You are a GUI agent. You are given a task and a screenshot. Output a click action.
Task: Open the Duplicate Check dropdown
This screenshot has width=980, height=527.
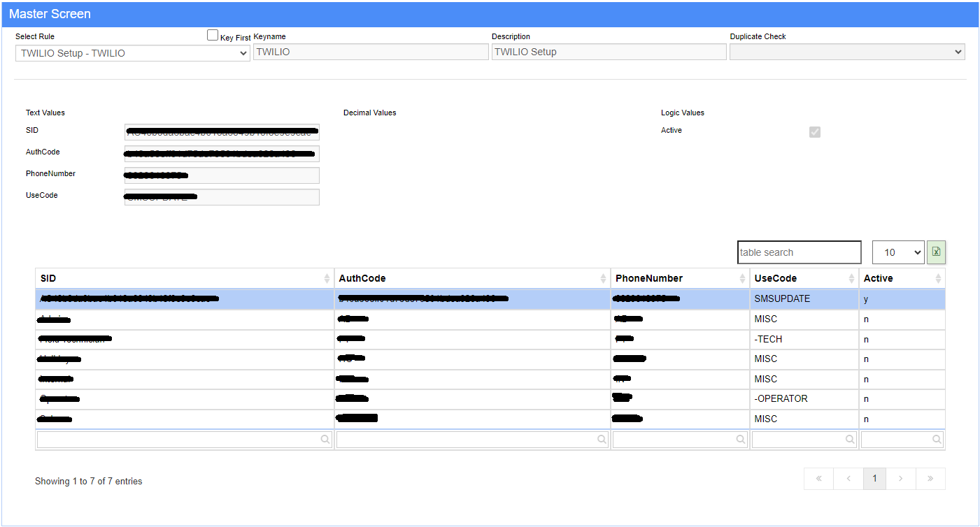[x=847, y=52]
